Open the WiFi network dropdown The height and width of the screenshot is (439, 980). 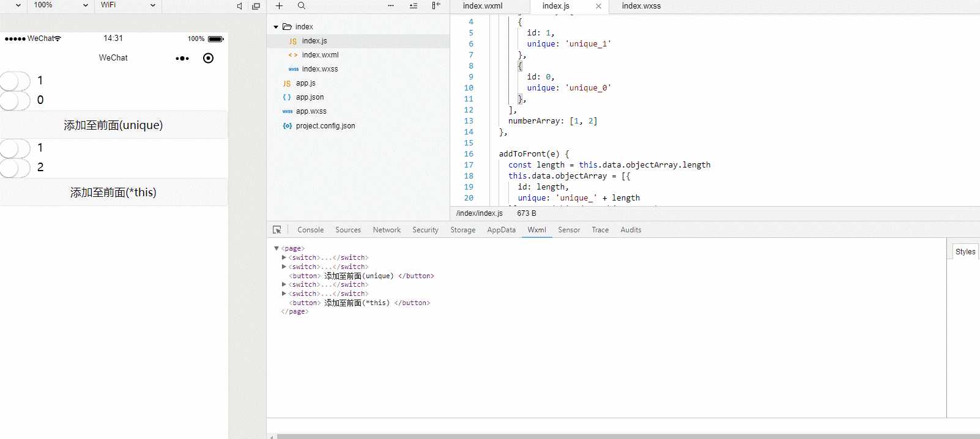[127, 5]
